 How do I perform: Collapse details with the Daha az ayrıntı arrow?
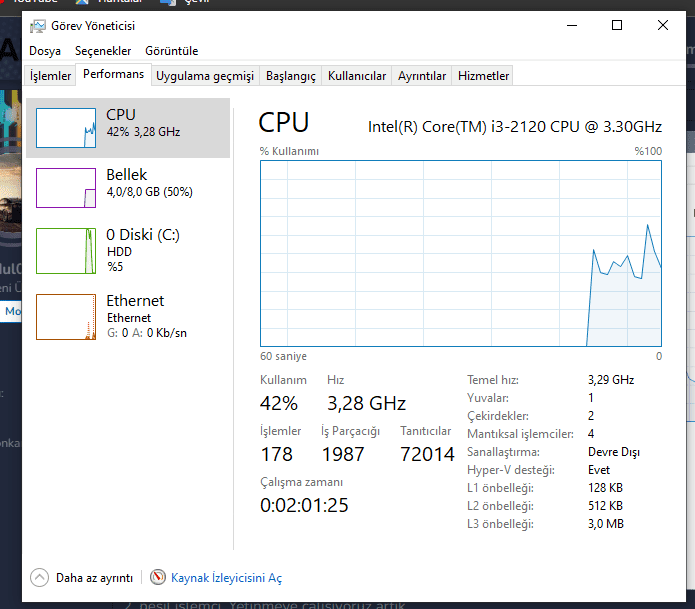tap(39, 577)
